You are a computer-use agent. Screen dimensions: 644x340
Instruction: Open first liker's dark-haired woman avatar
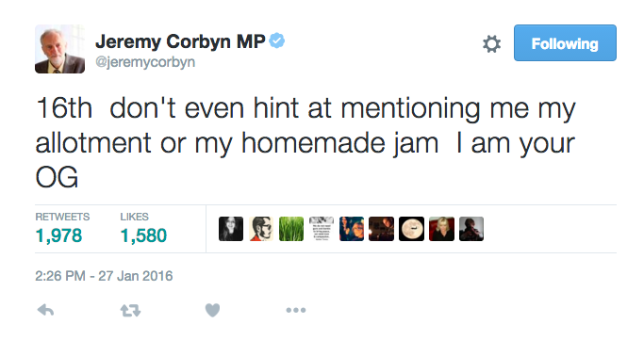click(231, 229)
